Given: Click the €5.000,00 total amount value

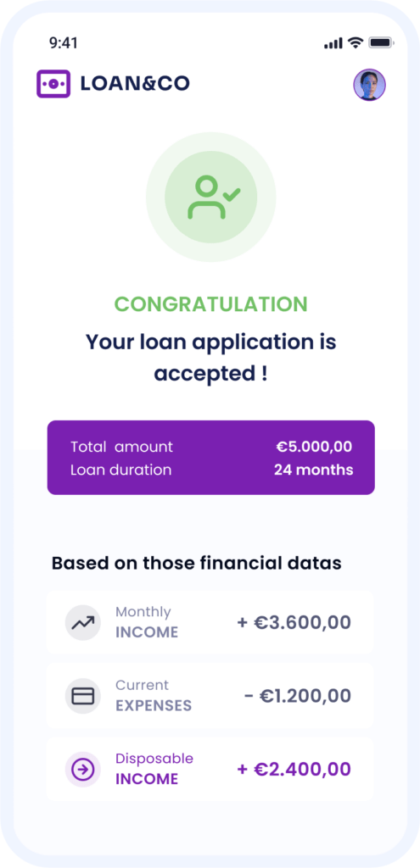Looking at the screenshot, I should pos(314,447).
